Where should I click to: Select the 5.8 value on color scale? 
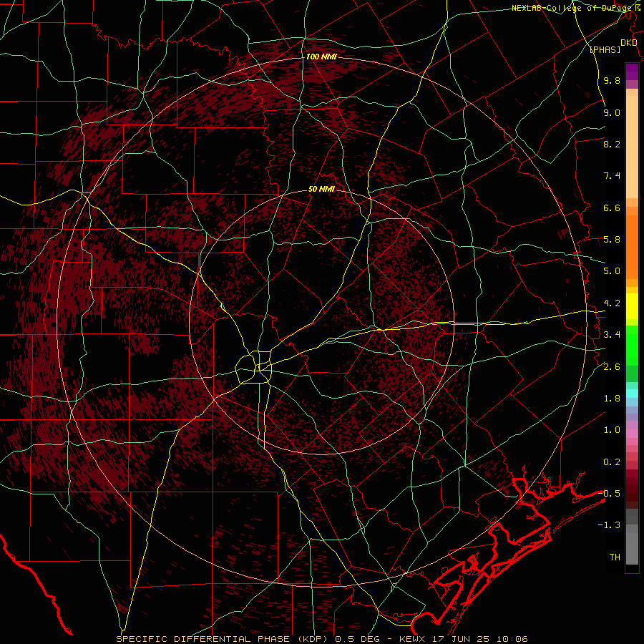[x=612, y=240]
